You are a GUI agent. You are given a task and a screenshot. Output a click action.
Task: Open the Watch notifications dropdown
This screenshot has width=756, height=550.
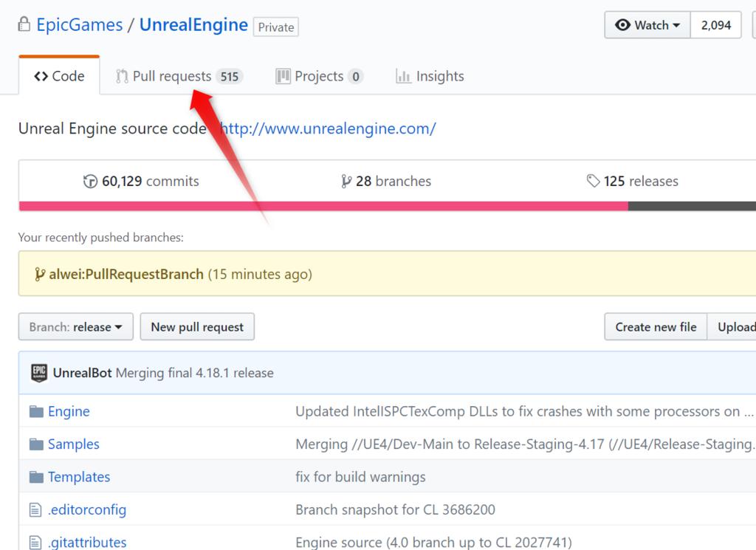click(x=647, y=25)
